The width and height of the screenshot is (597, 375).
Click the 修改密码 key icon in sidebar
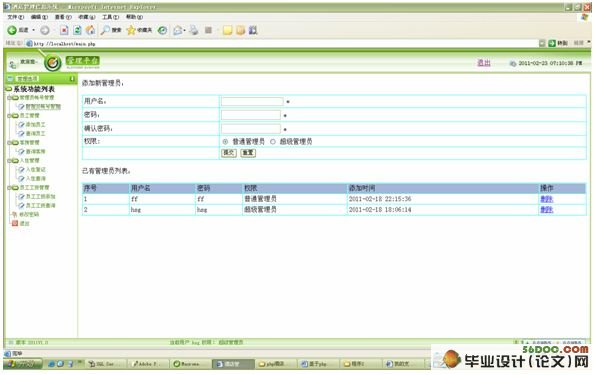[x=14, y=215]
